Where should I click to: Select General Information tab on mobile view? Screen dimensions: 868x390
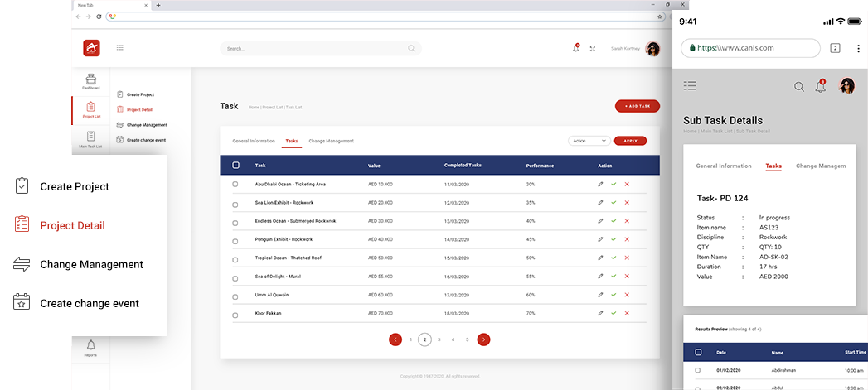724,166
